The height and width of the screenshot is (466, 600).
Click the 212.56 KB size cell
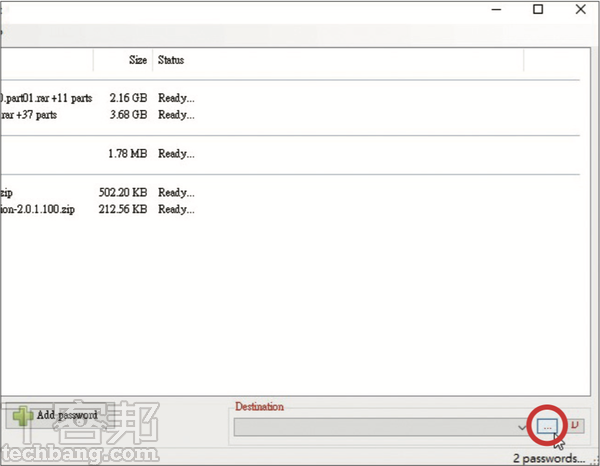click(123, 209)
